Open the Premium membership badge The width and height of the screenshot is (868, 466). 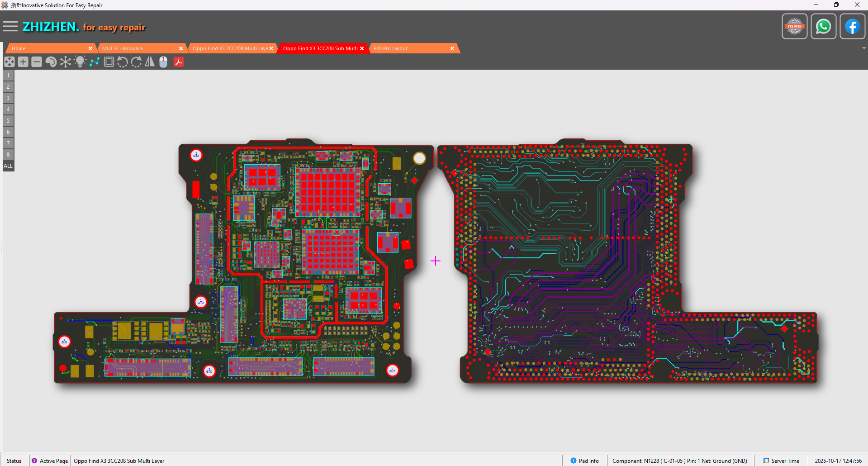[795, 27]
